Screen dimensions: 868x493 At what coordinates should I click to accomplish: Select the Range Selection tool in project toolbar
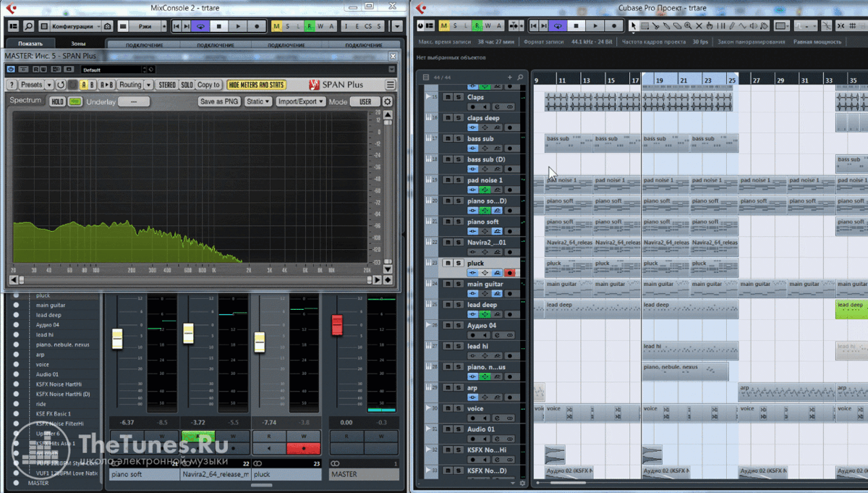pos(644,25)
